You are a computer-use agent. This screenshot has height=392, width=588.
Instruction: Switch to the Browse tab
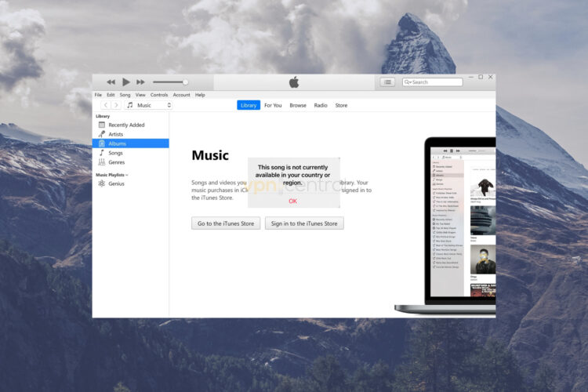point(298,105)
